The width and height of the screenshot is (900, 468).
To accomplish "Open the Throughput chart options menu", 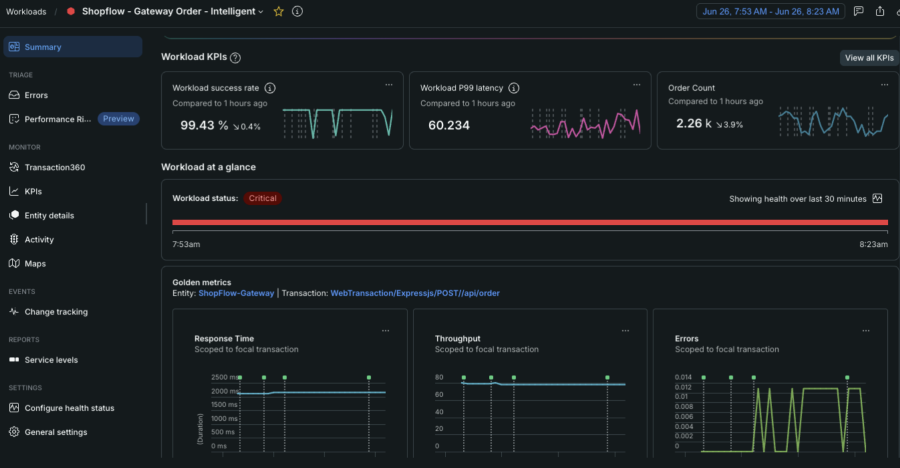I will pos(626,331).
